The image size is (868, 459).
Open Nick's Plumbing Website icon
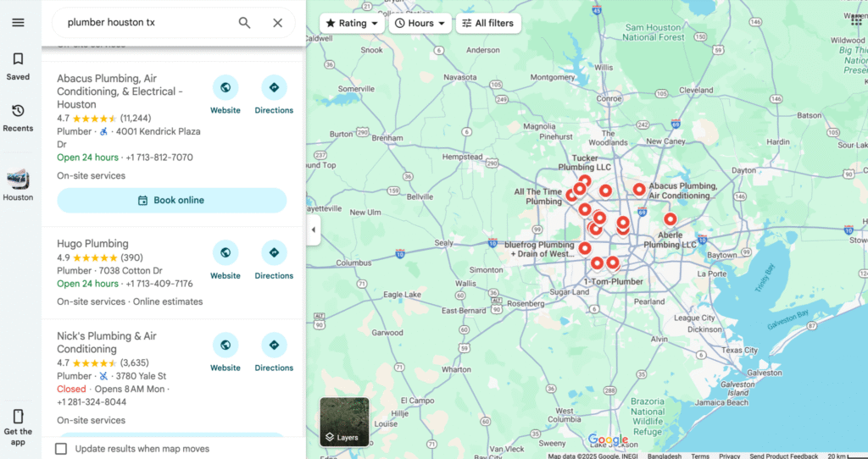point(225,345)
